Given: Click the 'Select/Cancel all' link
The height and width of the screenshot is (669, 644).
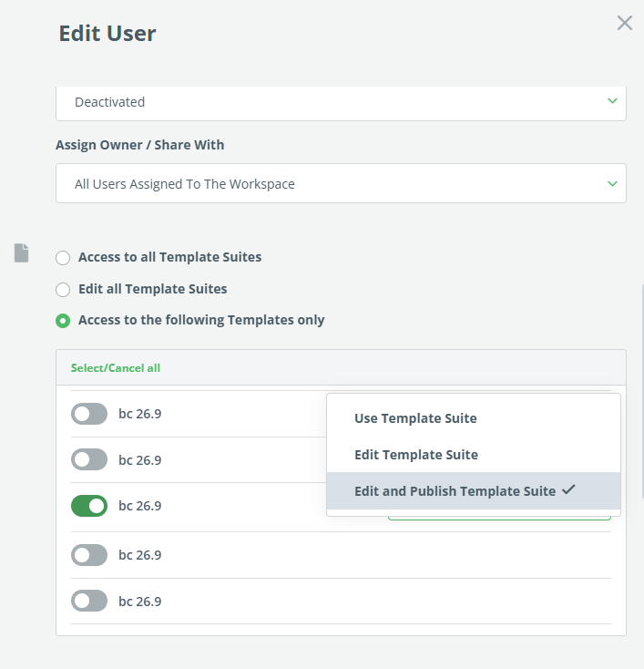Looking at the screenshot, I should (116, 368).
